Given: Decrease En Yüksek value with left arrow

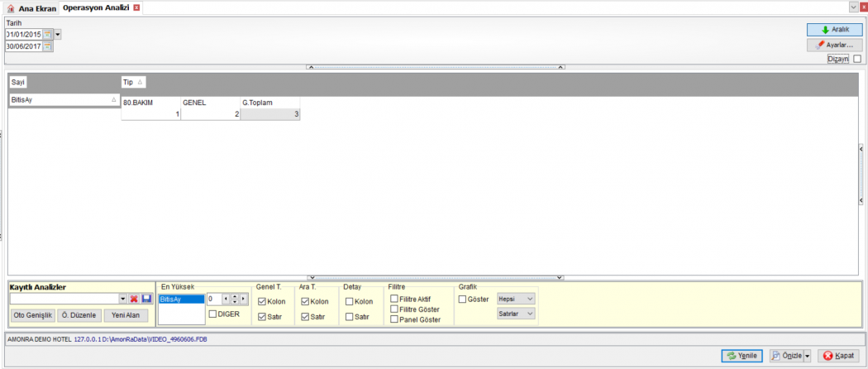Looking at the screenshot, I should point(226,300).
